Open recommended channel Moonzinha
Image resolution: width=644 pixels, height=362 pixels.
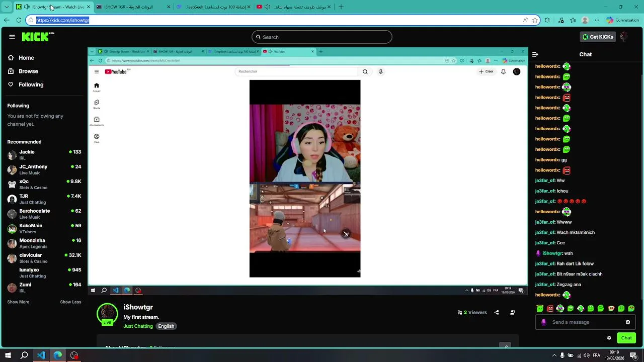pyautogui.click(x=44, y=243)
